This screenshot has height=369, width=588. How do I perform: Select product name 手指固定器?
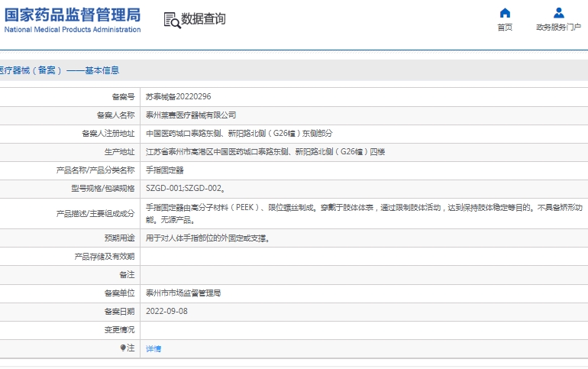click(165, 170)
